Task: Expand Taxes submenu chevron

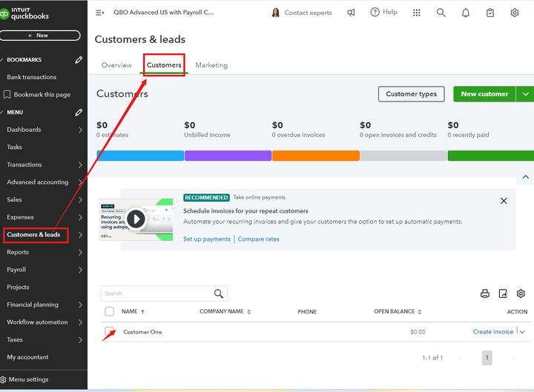Action: point(80,340)
